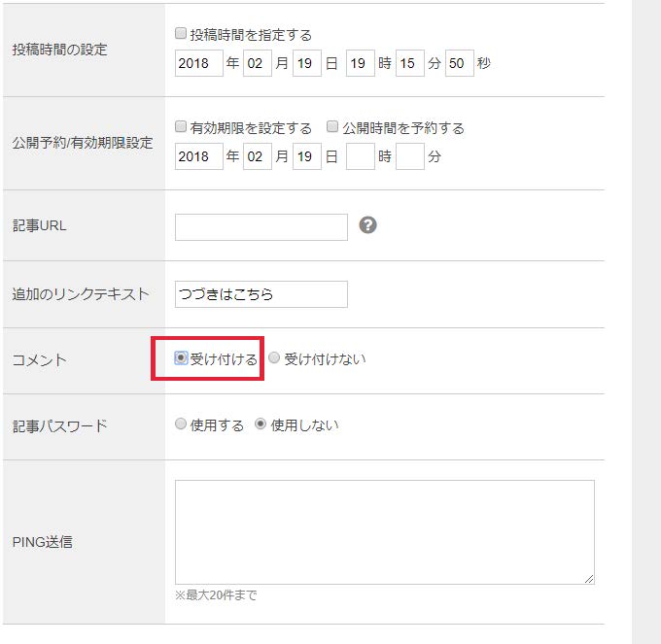Click post time day field
The width and height of the screenshot is (661, 644).
point(306,63)
